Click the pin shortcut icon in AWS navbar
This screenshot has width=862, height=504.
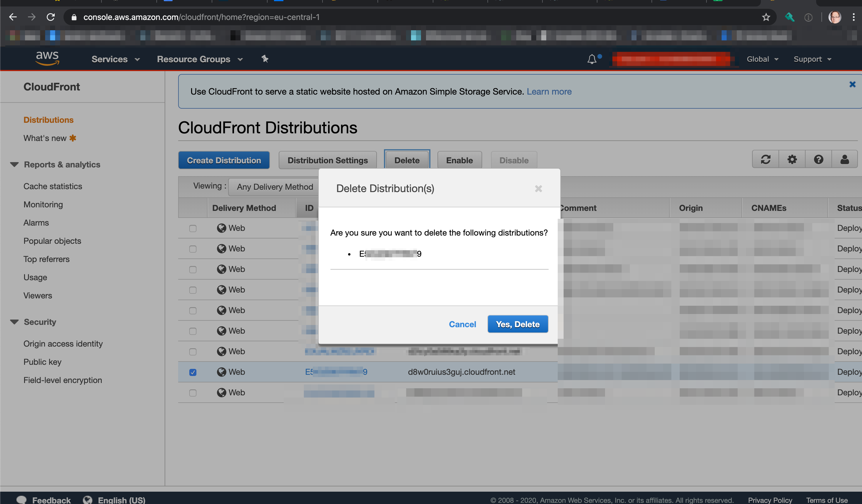point(265,59)
